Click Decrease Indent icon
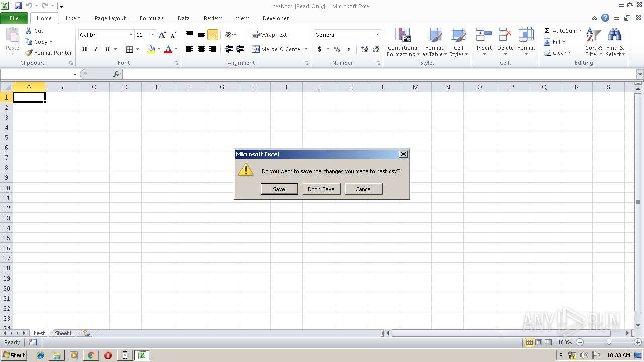644x362 pixels. (x=229, y=49)
